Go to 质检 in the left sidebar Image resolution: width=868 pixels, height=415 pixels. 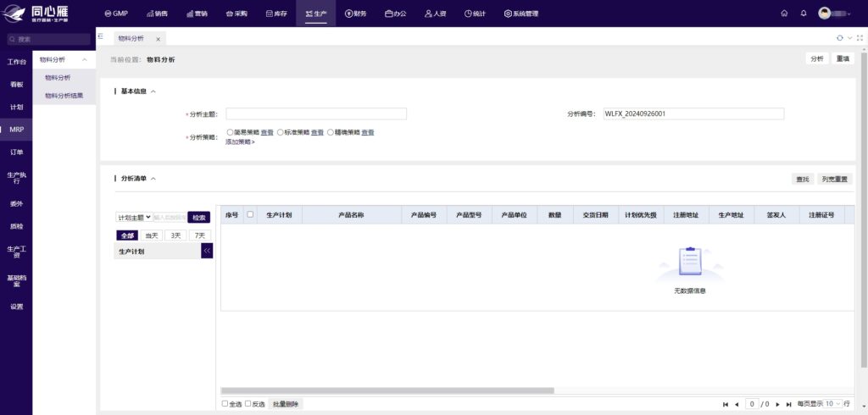[16, 226]
